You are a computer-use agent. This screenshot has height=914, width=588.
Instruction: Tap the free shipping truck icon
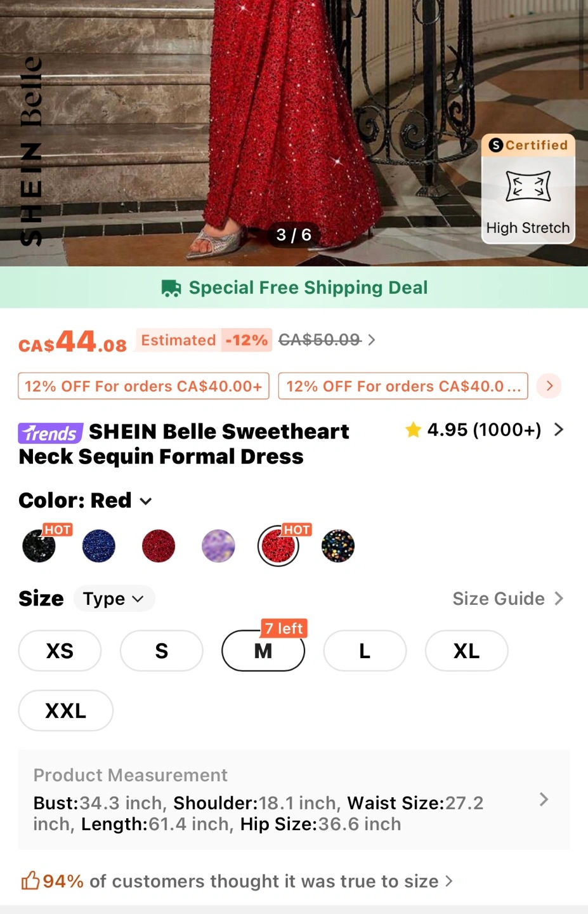pyautogui.click(x=171, y=288)
